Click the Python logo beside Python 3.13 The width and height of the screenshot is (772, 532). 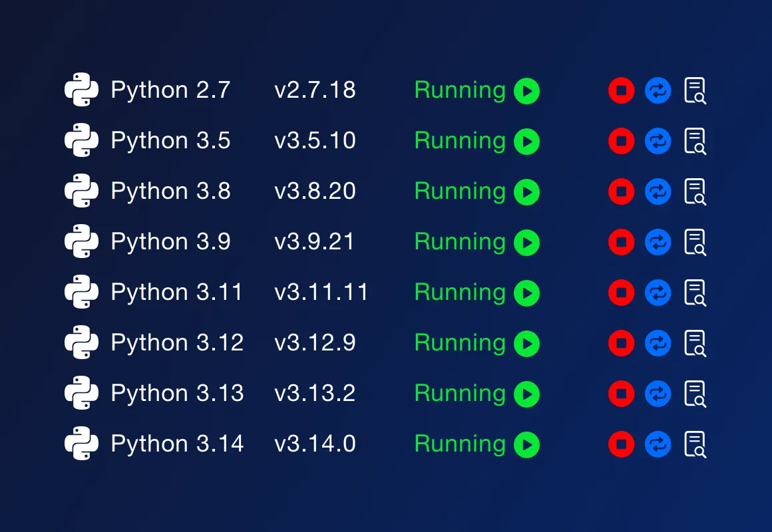point(82,393)
